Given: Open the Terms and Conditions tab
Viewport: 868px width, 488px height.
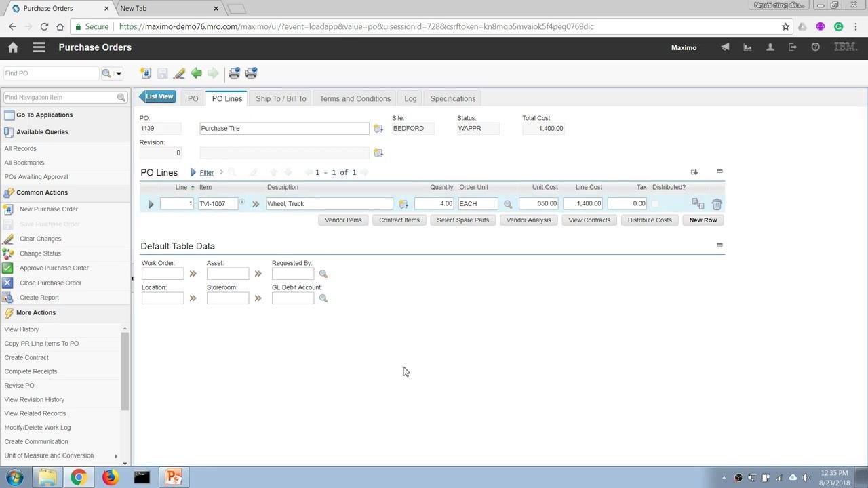Looking at the screenshot, I should [x=355, y=98].
